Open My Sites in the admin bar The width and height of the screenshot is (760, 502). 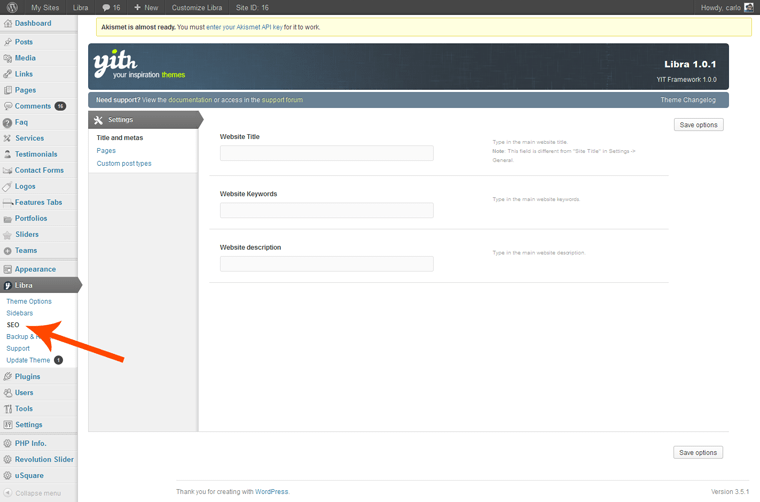pyautogui.click(x=45, y=7)
